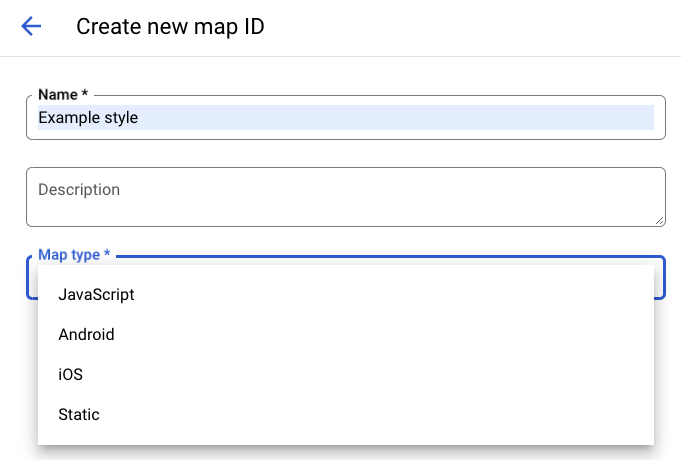This screenshot has width=681, height=460.
Task: Click empty area right of Example style text
Action: [400, 118]
